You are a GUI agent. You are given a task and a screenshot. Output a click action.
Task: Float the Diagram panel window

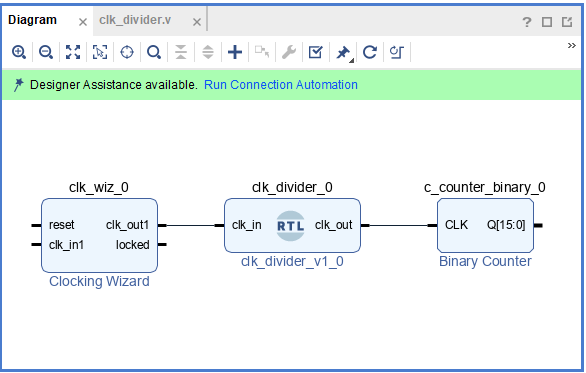click(x=567, y=22)
